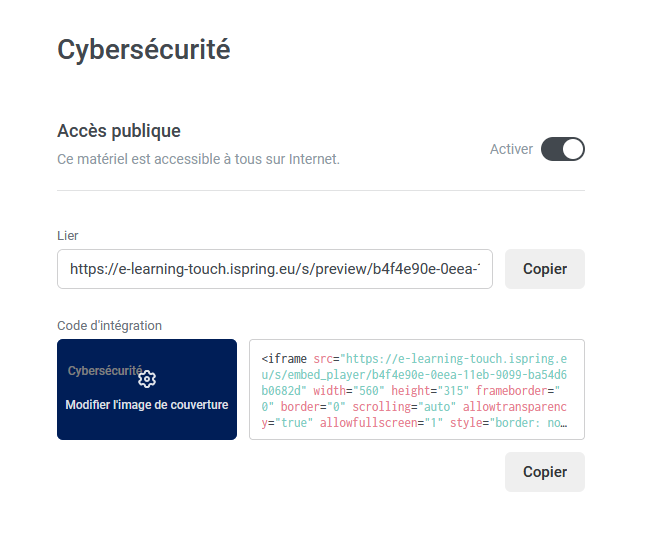Click the 'Code d'intégration' label
This screenshot has height=538, width=657.
tap(109, 325)
